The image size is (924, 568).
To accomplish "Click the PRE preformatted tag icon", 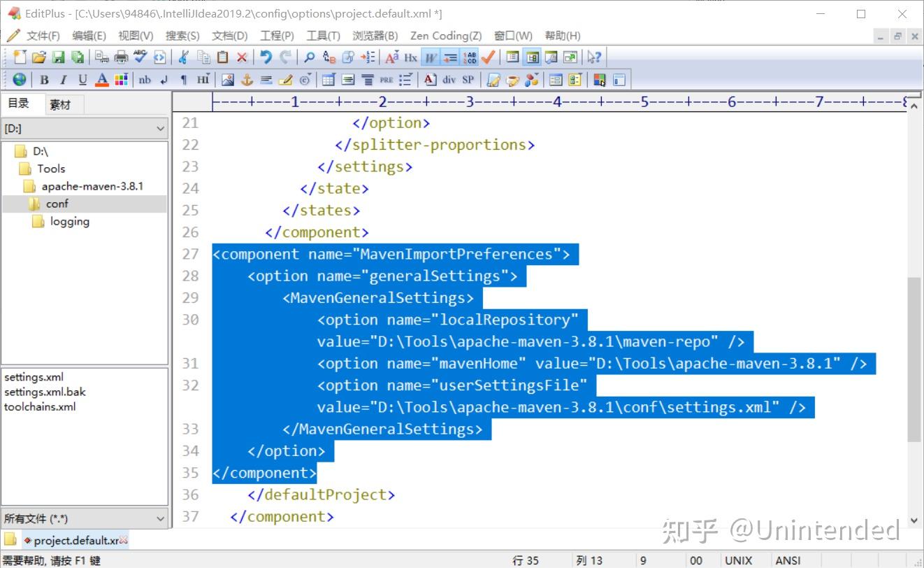I will pyautogui.click(x=387, y=80).
